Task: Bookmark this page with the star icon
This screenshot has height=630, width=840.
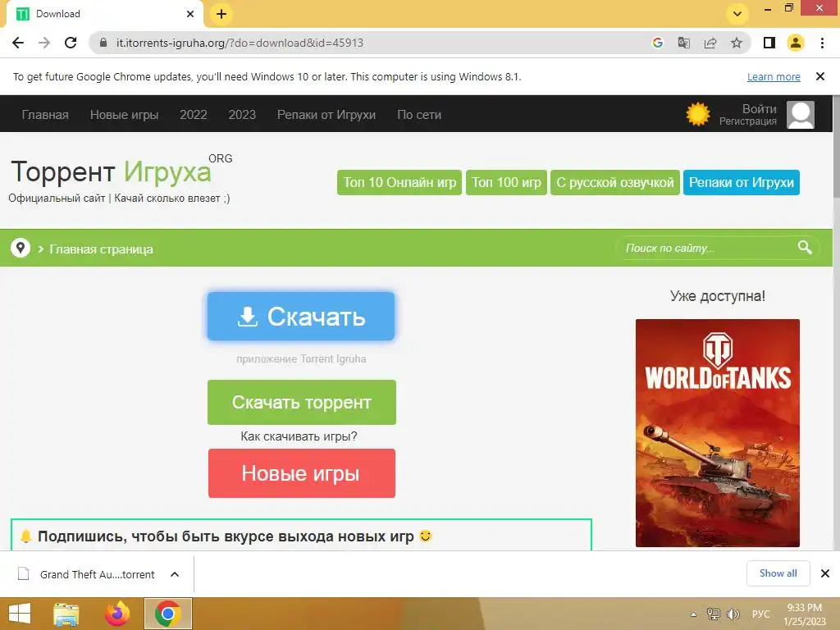Action: 737,43
